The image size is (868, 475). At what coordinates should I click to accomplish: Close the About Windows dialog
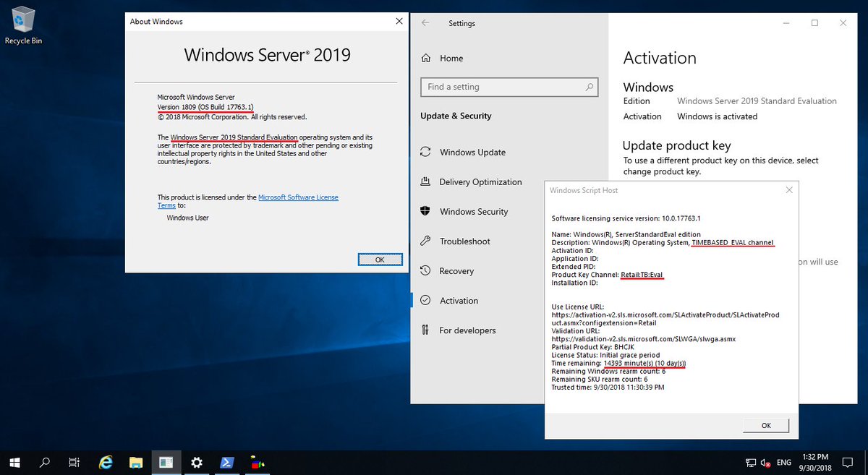399,22
